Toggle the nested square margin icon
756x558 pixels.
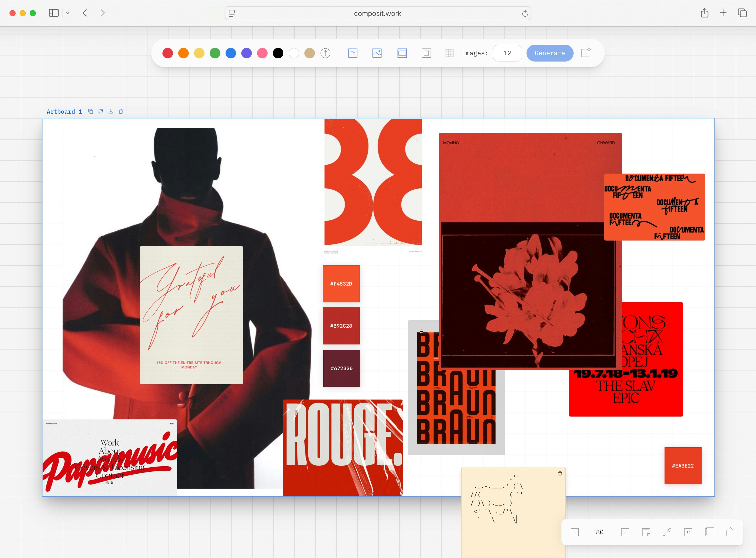(426, 53)
